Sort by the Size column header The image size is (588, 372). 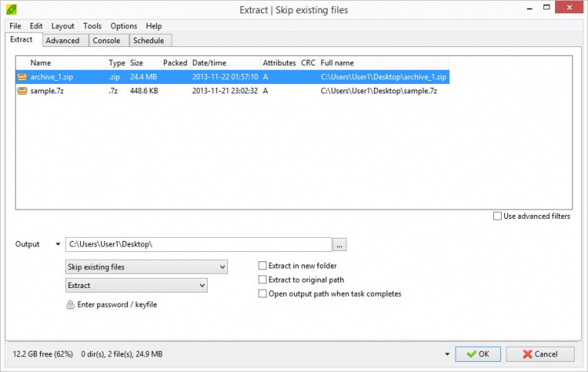click(x=144, y=63)
